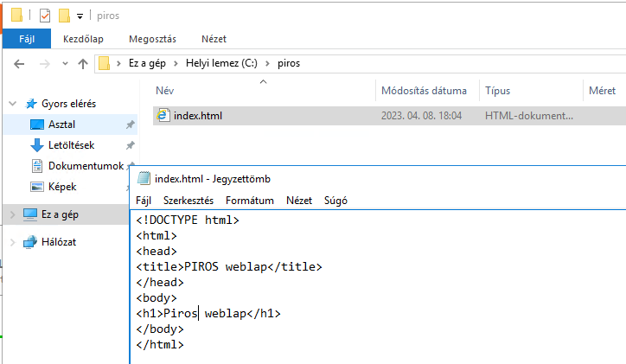Image resolution: width=626 pixels, height=364 pixels.
Task: Open the quick access toolbar customize dropdown
Action: click(80, 16)
